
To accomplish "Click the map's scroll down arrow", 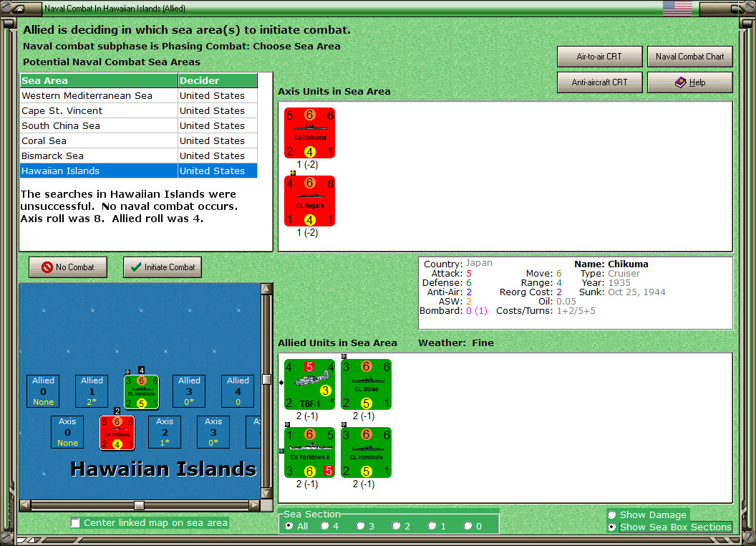I will click(266, 494).
